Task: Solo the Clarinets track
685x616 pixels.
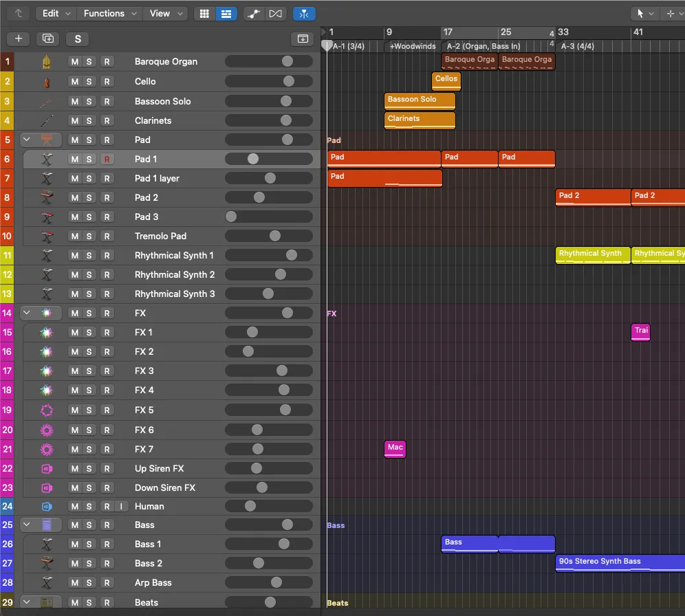Action: click(89, 121)
